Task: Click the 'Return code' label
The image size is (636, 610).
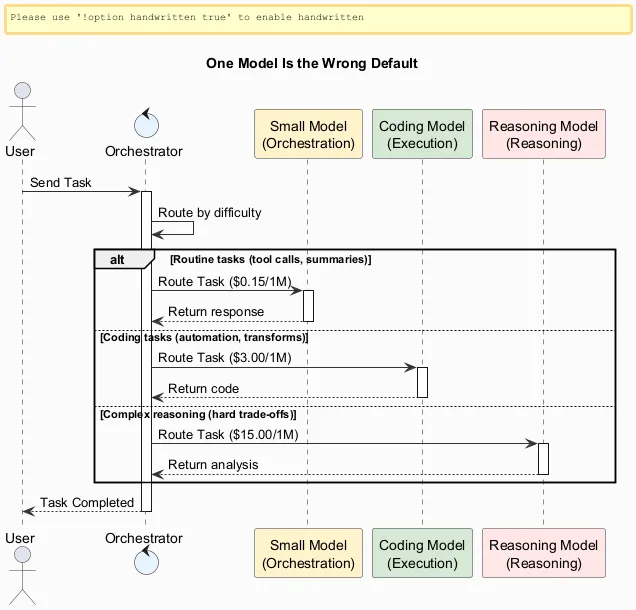Action: [203, 389]
